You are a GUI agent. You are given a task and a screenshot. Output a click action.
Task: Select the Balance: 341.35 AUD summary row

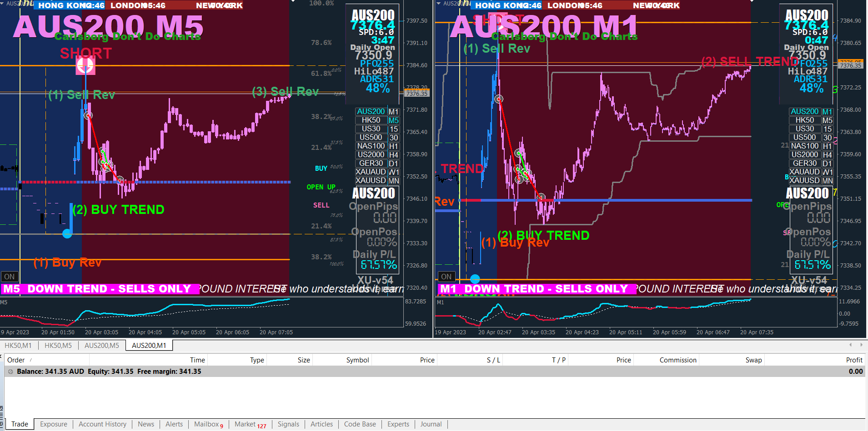435,372
